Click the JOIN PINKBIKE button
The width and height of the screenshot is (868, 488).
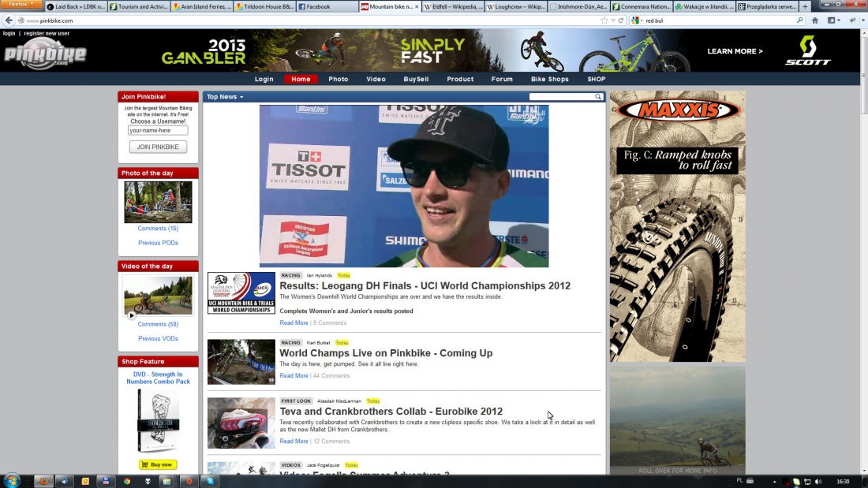tap(158, 147)
